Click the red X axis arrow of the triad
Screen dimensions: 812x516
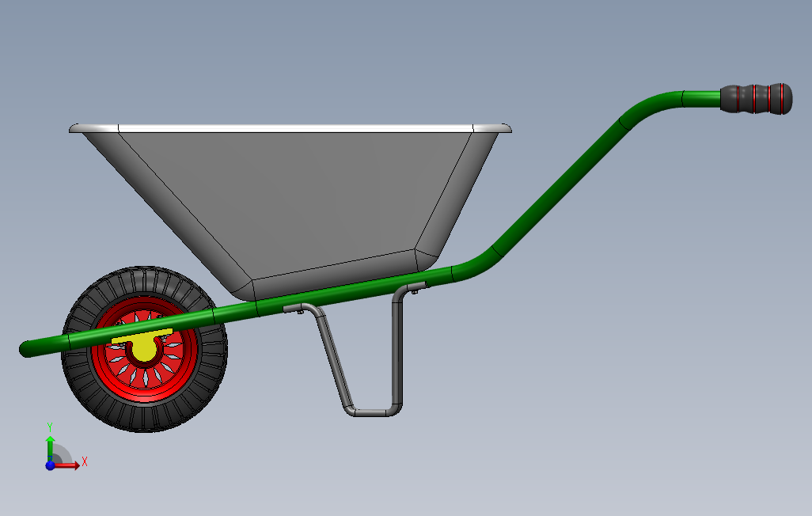tap(67, 465)
